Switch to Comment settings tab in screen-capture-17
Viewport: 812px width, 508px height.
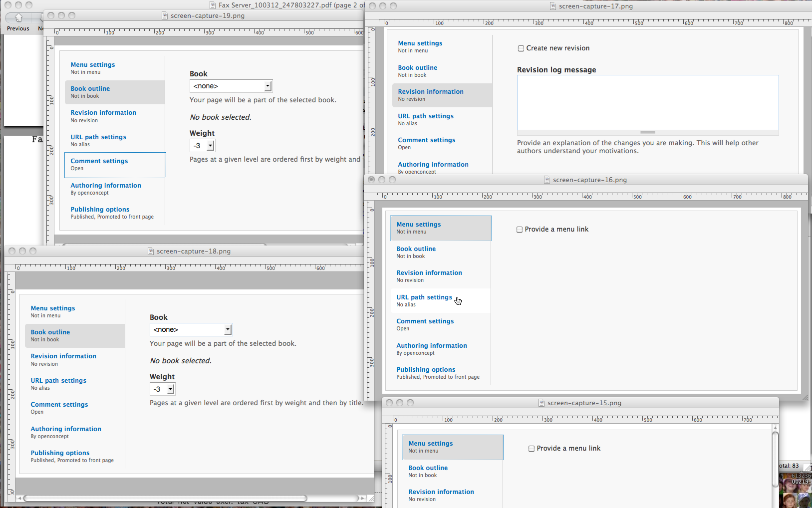tap(442, 143)
